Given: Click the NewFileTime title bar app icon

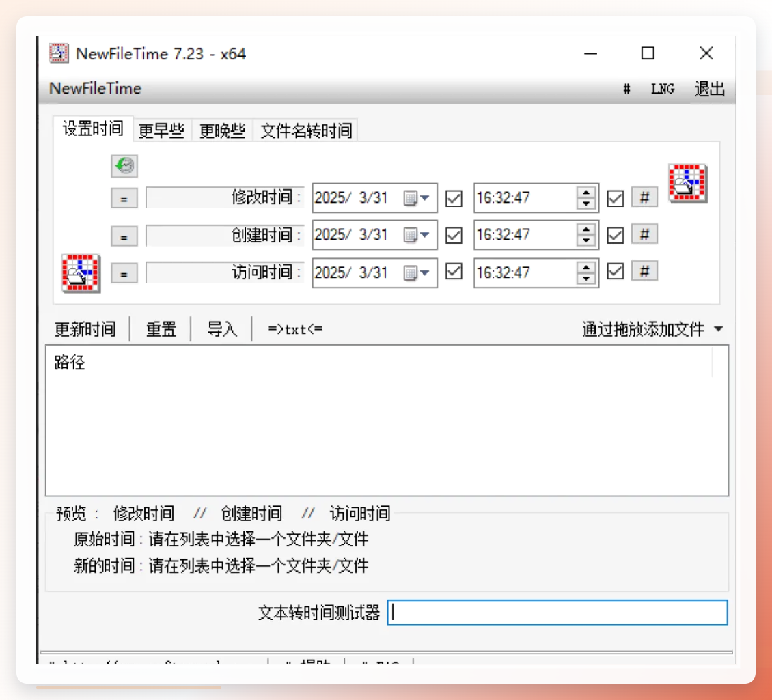Looking at the screenshot, I should [59, 53].
